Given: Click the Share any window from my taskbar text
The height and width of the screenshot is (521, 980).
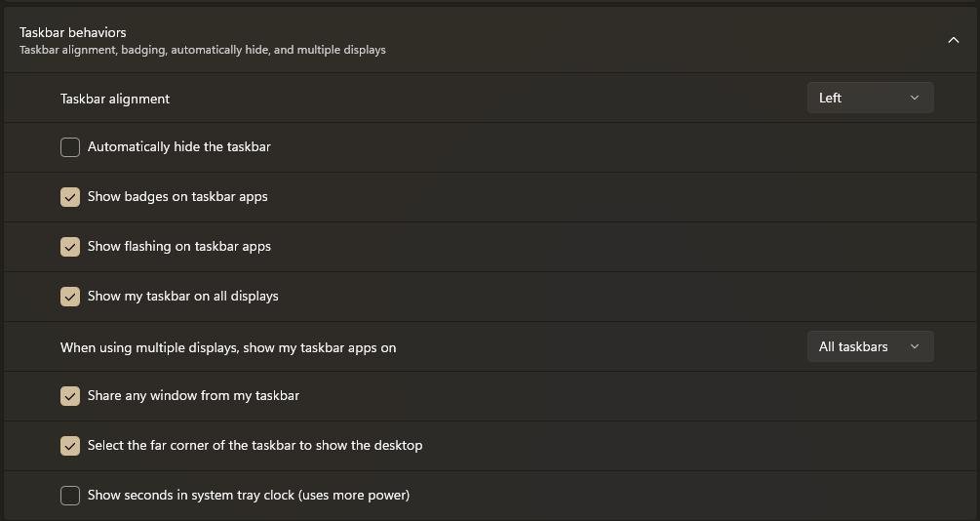Looking at the screenshot, I should pos(193,395).
